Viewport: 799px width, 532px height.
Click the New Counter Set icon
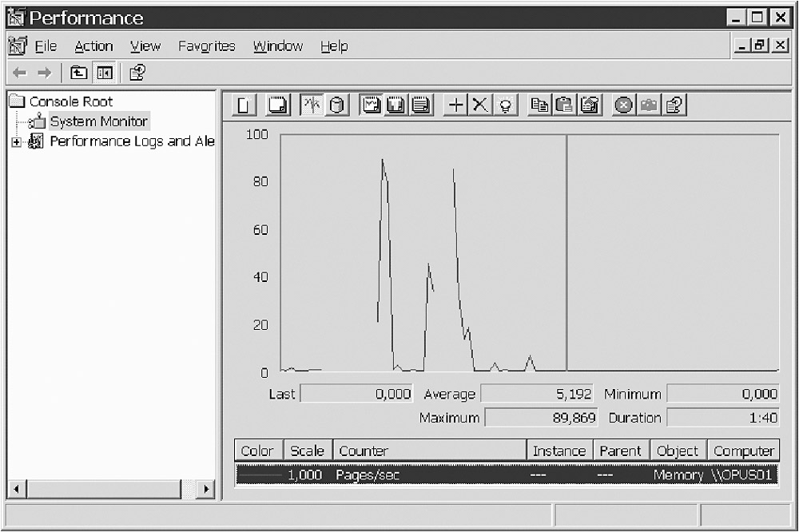click(x=244, y=105)
